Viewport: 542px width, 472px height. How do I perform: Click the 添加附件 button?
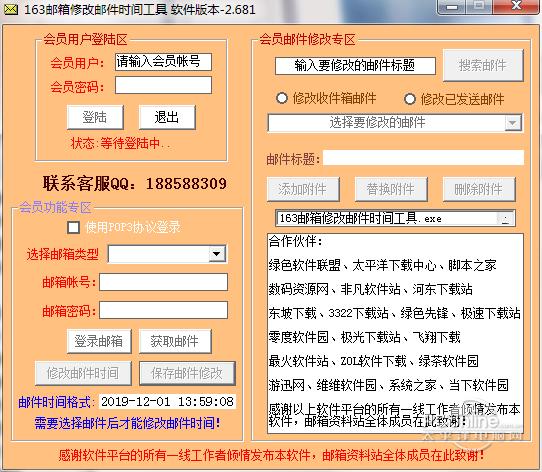303,189
